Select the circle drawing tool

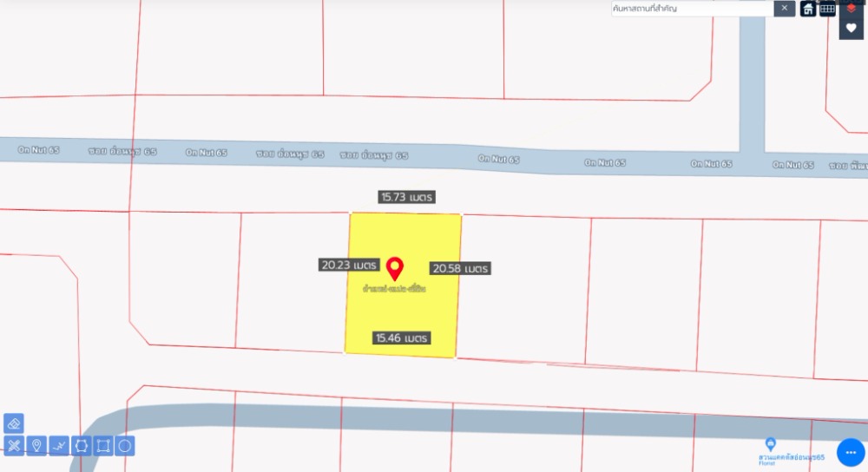click(125, 446)
